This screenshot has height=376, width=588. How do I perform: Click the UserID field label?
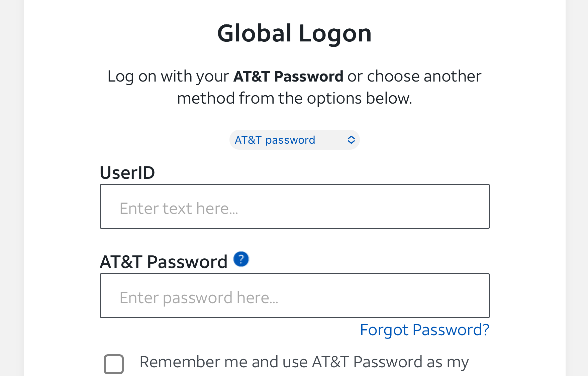127,173
